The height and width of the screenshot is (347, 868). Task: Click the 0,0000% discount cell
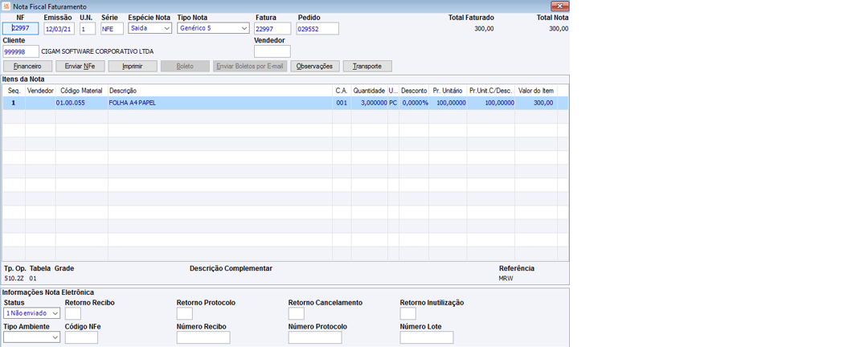pos(414,103)
